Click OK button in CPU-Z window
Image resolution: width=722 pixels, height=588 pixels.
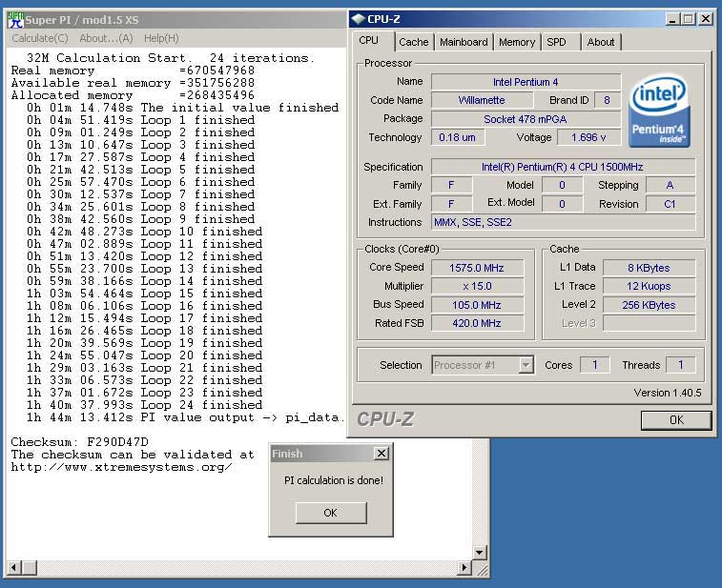[676, 420]
